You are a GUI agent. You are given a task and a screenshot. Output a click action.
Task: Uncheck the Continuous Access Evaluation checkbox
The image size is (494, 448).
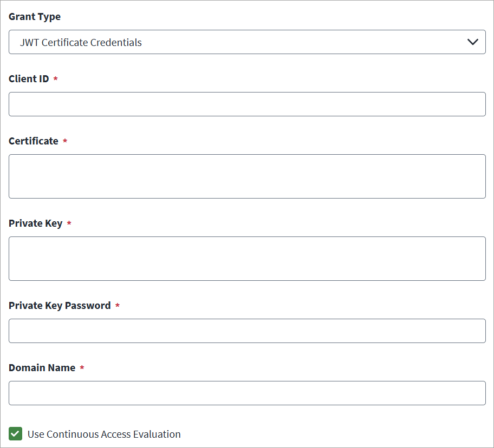[16, 434]
